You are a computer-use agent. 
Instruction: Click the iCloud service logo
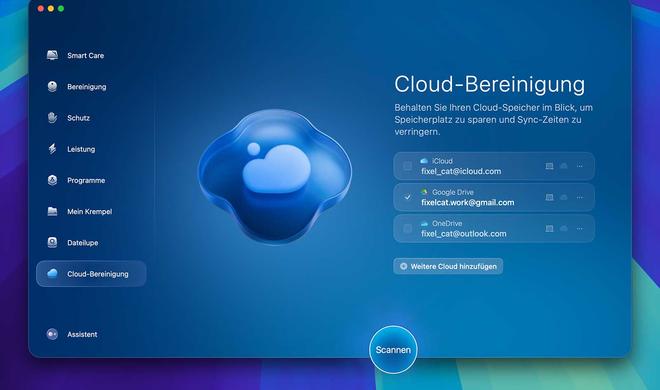(x=424, y=161)
